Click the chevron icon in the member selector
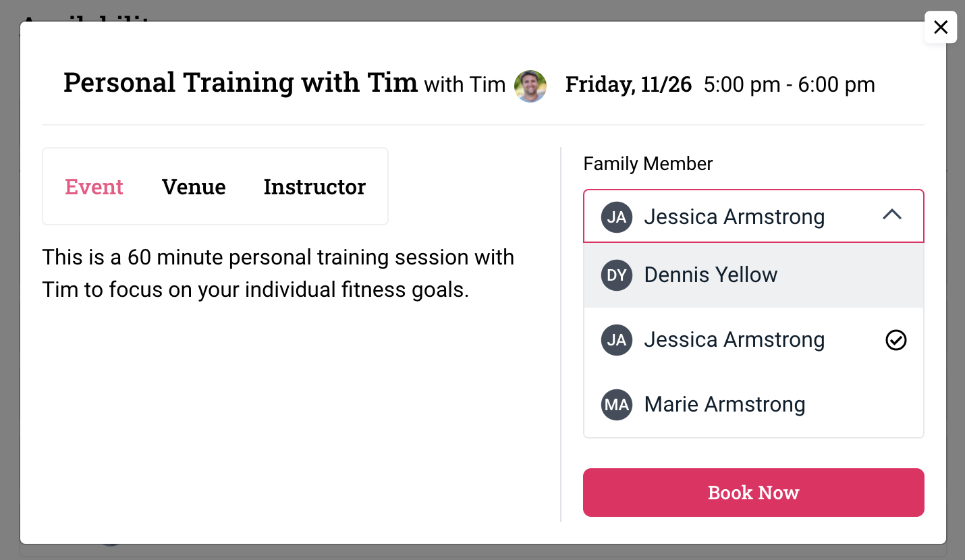 pos(893,215)
